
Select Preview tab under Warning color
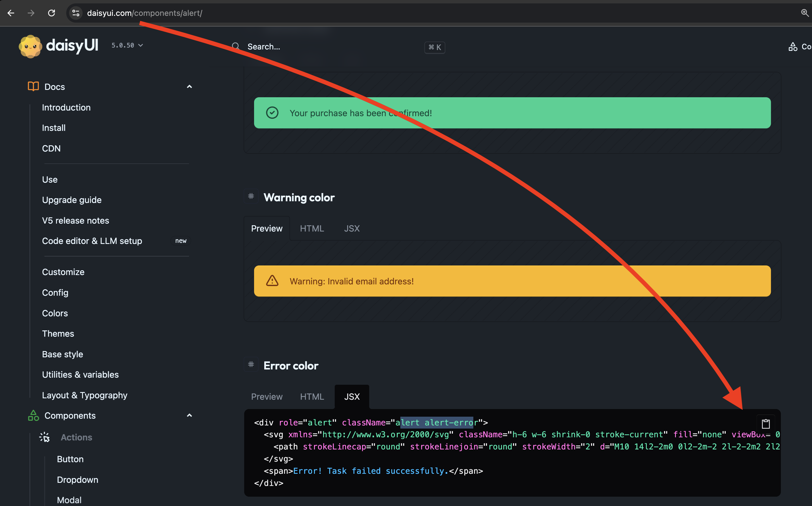click(x=267, y=228)
